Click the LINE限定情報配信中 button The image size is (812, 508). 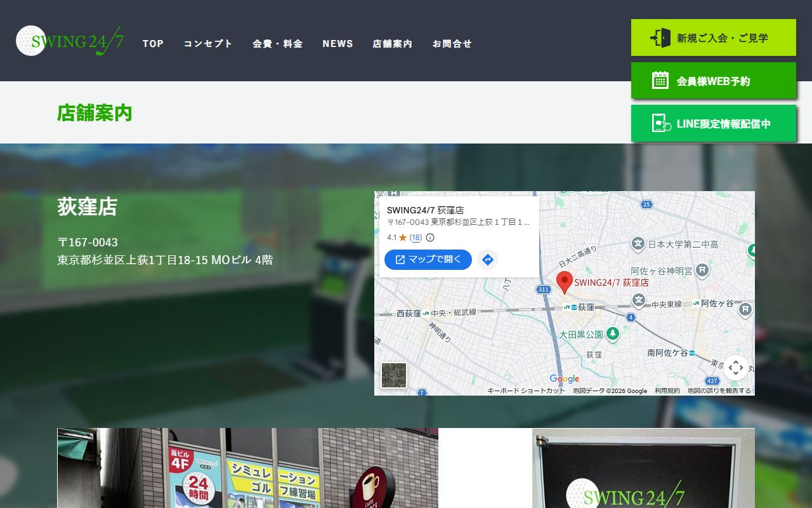pyautogui.click(x=714, y=123)
